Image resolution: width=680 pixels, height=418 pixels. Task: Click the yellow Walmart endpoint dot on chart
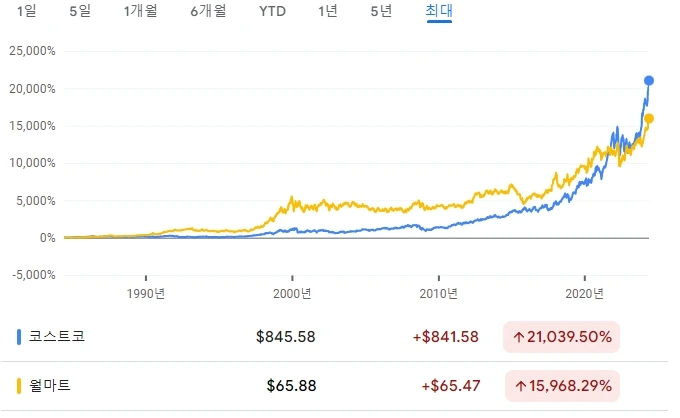pyautogui.click(x=649, y=118)
